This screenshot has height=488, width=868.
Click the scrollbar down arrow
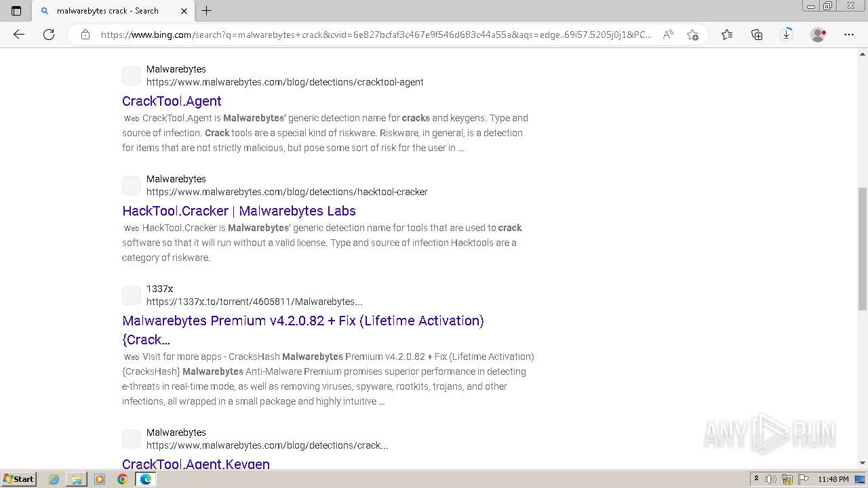coord(863,464)
